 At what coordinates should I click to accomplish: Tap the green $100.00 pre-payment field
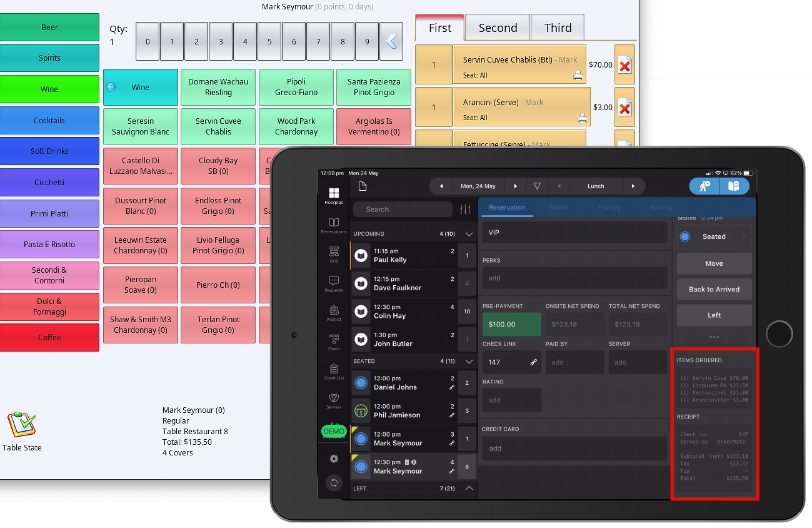click(x=511, y=324)
